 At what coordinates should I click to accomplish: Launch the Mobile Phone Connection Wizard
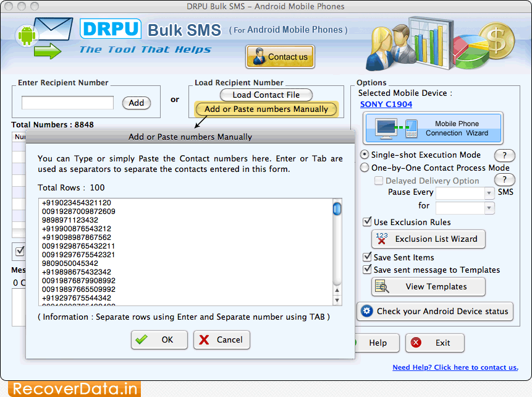(434, 128)
